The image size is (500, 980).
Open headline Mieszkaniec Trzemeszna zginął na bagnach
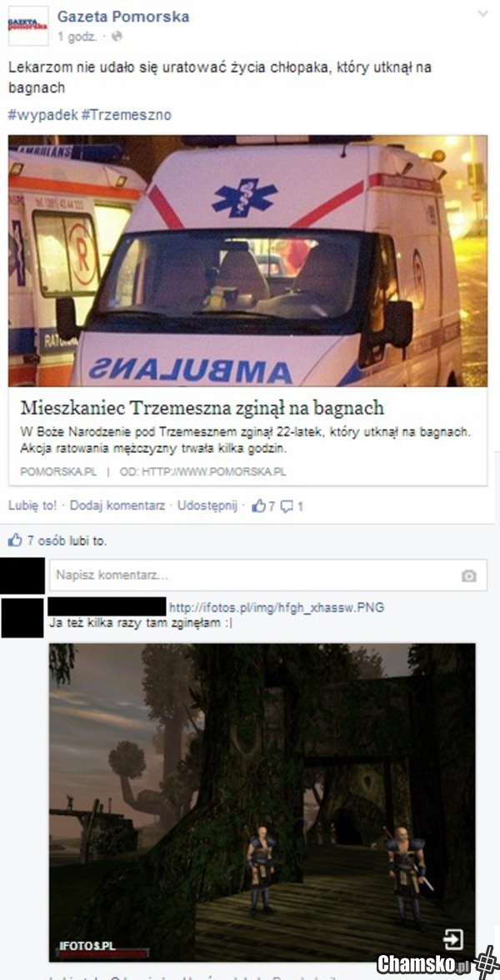[x=202, y=408]
